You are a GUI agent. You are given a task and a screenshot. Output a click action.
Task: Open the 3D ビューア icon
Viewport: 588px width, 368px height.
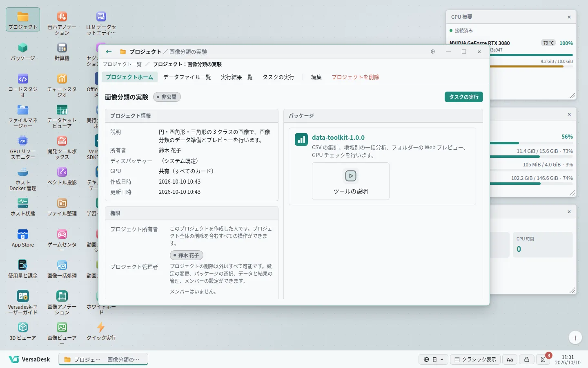pyautogui.click(x=23, y=331)
